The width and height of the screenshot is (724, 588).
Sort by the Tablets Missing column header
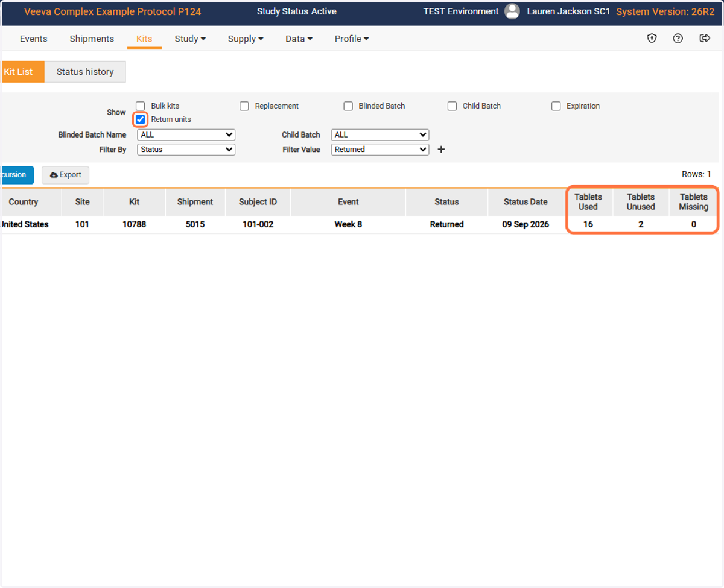coord(694,202)
